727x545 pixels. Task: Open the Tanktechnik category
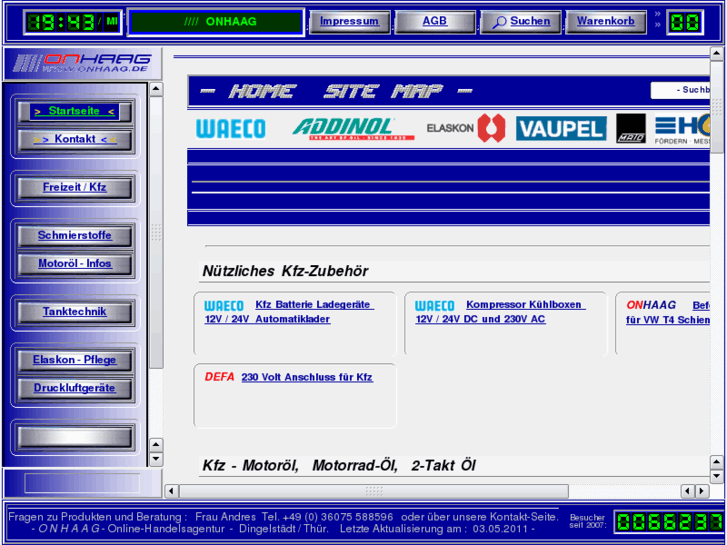(74, 312)
